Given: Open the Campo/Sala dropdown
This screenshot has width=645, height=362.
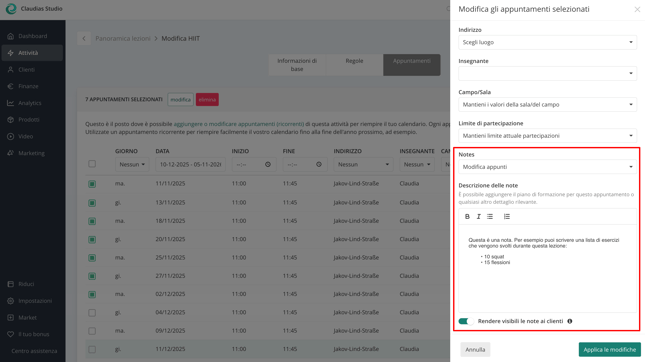Looking at the screenshot, I should pos(548,104).
